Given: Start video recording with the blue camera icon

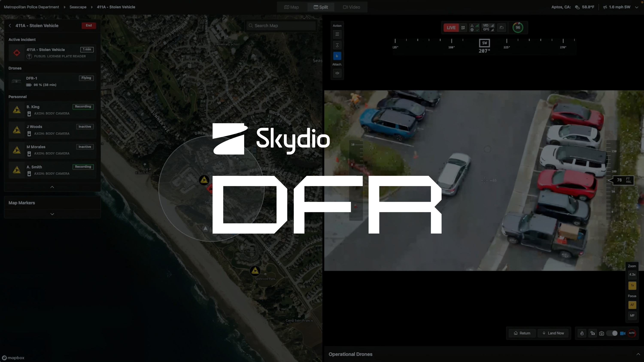Looking at the screenshot, I should (x=623, y=333).
